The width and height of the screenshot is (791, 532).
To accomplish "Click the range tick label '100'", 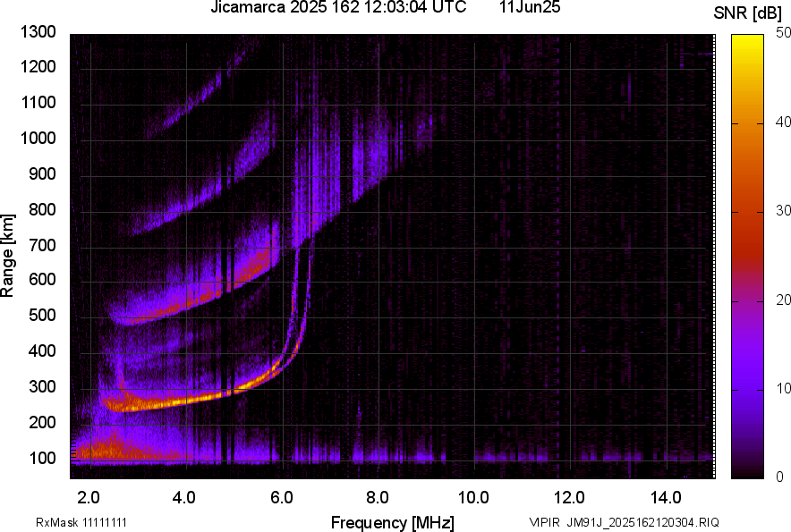I will 42,459.
